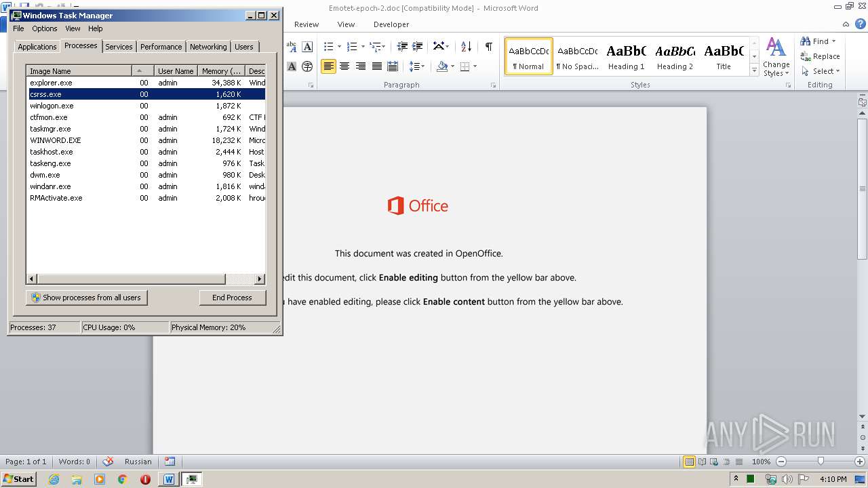
Task: Click the Phonetic Guide icon
Action: 292,46
